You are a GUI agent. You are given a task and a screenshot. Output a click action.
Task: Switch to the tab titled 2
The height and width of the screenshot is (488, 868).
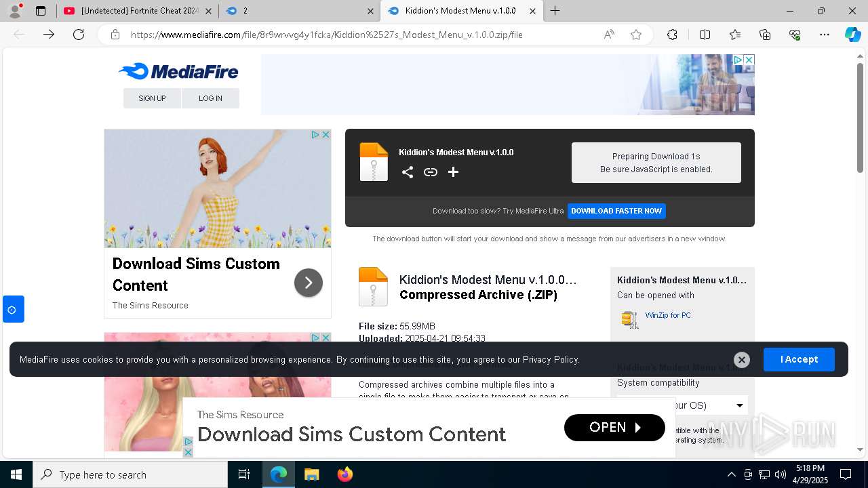pos(300,11)
